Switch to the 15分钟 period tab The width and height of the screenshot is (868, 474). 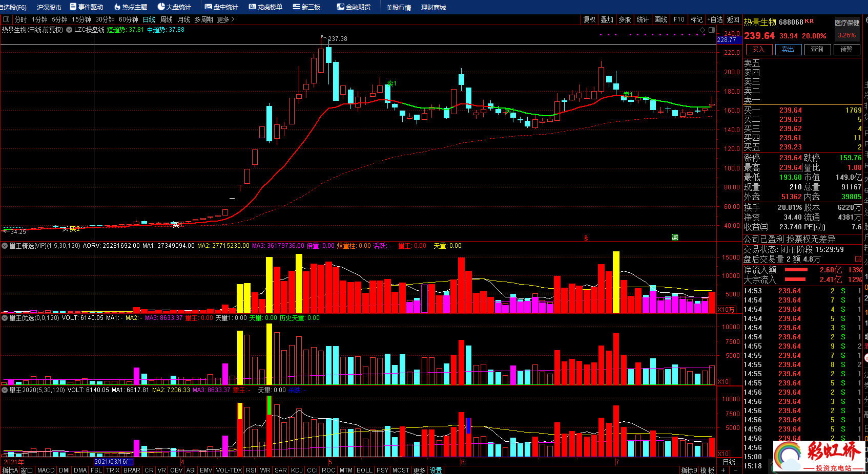tap(81, 19)
